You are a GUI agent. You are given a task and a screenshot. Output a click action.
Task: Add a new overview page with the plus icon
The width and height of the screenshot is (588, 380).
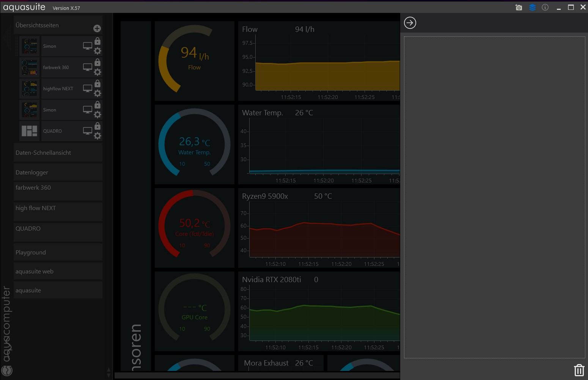coord(97,28)
